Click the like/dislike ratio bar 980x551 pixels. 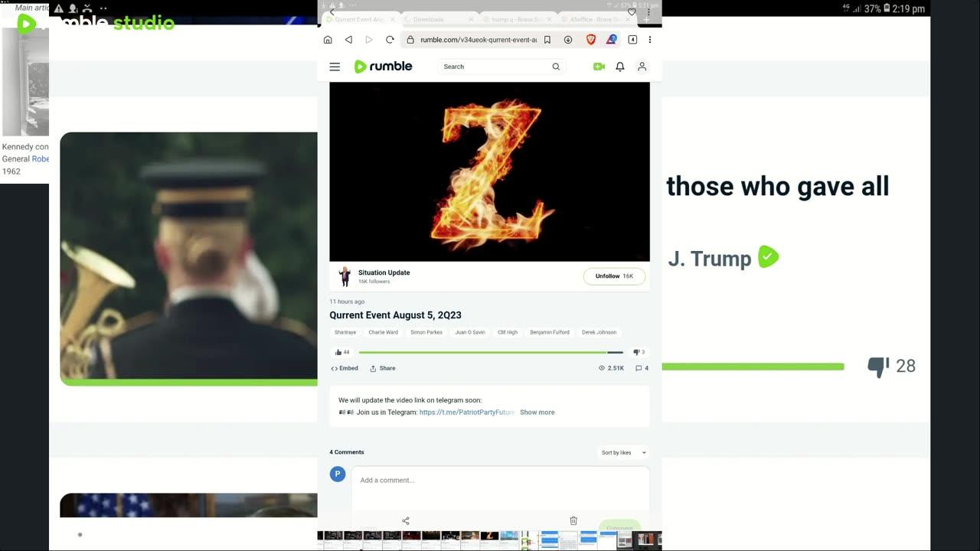tap(491, 353)
